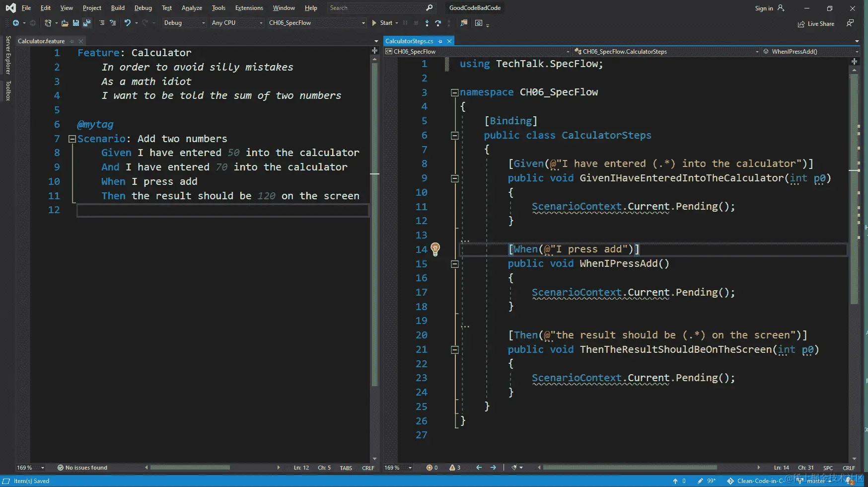Viewport: 868px width, 487px height.
Task: Open the Debug configuration dropdown
Action: pyautogui.click(x=184, y=23)
